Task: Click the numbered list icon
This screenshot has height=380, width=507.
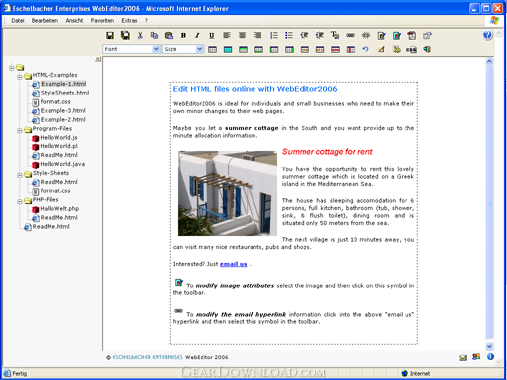Action: pyautogui.click(x=274, y=35)
